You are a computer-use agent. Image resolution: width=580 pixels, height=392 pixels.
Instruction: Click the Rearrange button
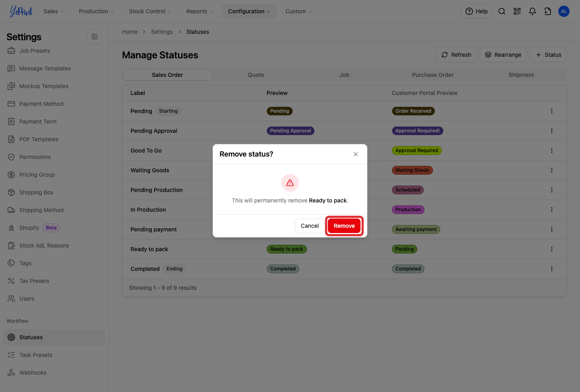click(x=503, y=55)
